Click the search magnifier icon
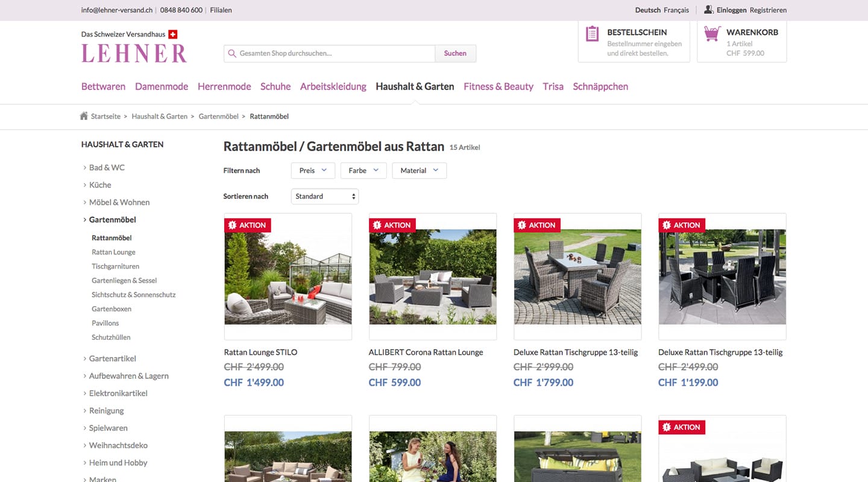868x482 pixels. tap(232, 53)
